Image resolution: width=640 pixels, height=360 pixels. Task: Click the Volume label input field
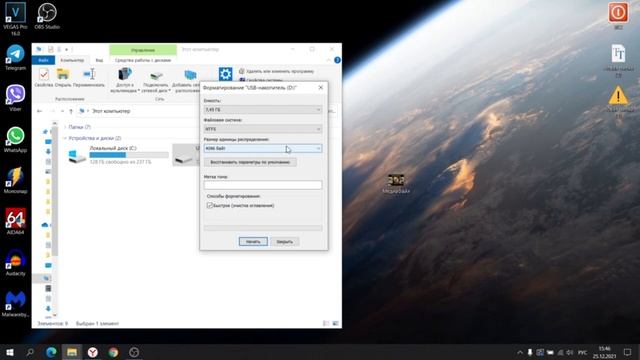pos(263,185)
